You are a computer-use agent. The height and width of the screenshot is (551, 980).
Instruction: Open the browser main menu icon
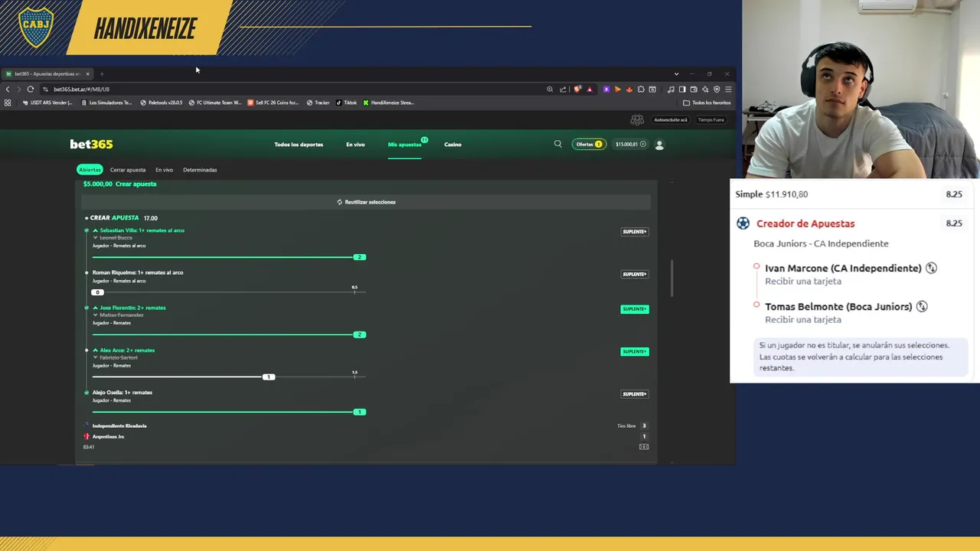pos(728,90)
